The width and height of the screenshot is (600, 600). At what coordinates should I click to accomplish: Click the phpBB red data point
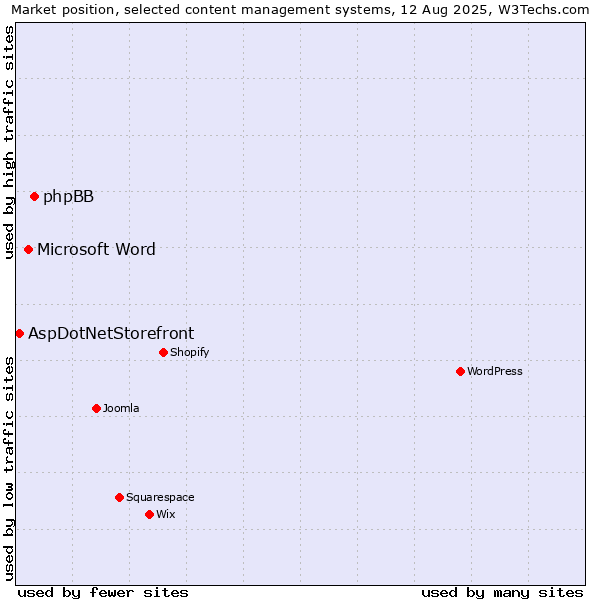point(34,197)
